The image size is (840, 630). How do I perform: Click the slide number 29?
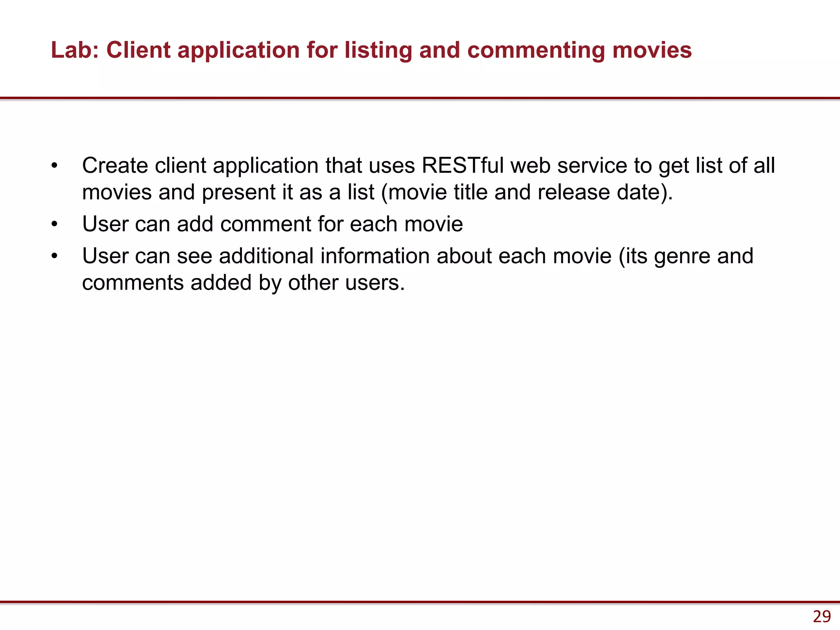(x=822, y=616)
